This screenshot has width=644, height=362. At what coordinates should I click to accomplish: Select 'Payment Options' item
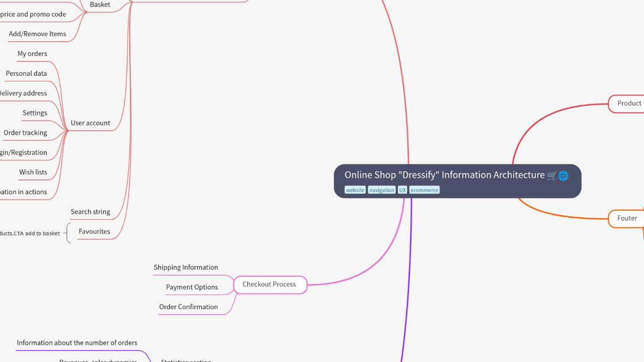pyautogui.click(x=192, y=287)
